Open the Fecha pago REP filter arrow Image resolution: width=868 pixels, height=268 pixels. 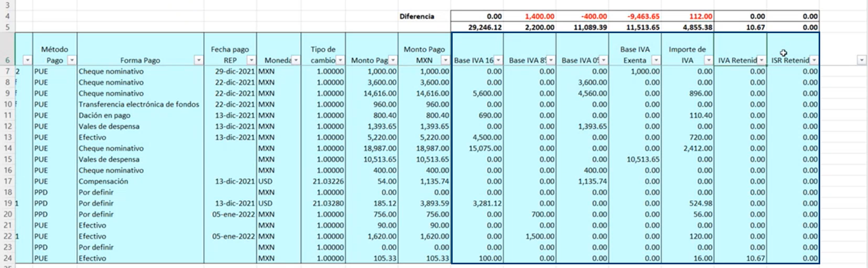point(252,60)
